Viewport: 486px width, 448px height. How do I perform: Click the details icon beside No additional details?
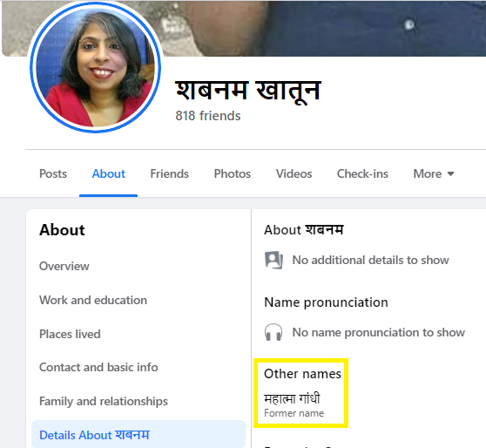(273, 260)
